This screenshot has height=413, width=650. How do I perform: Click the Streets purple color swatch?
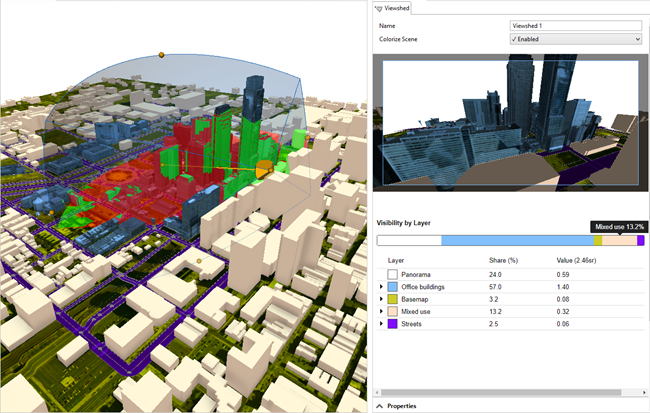point(395,325)
